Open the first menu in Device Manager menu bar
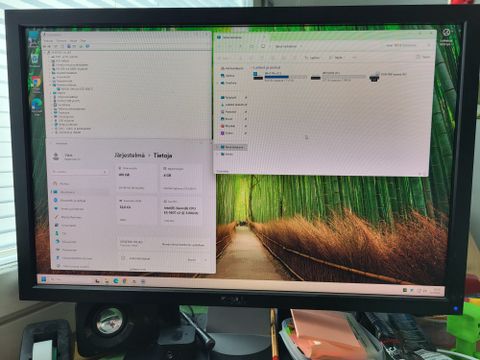 click(x=48, y=41)
